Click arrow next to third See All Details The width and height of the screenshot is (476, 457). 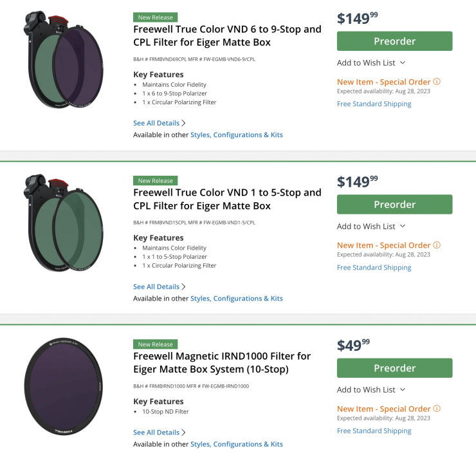[184, 433]
